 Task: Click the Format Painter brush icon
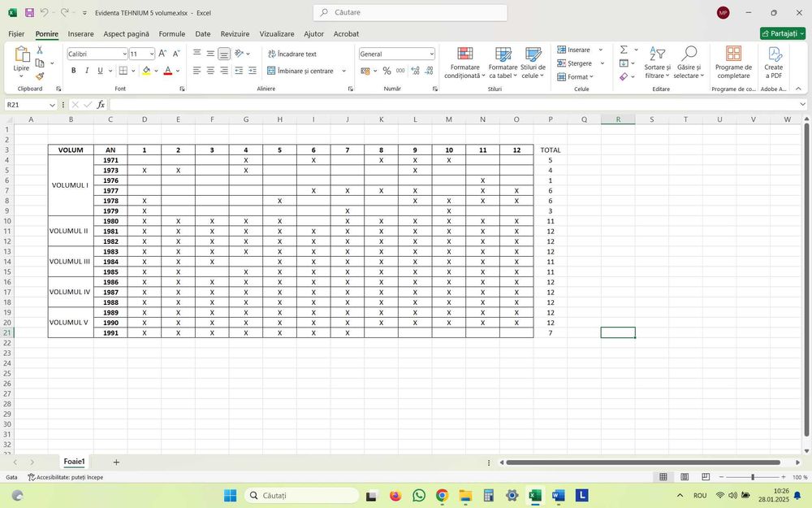pyautogui.click(x=39, y=76)
